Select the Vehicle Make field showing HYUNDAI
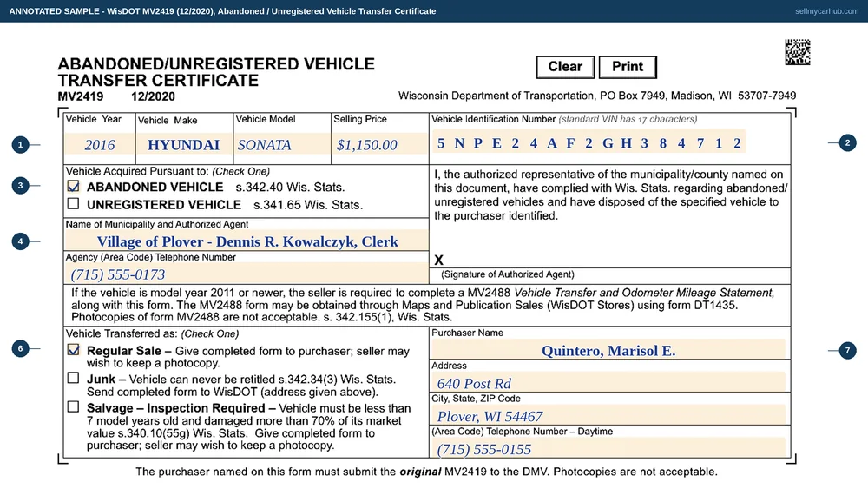Viewport: 868px width, 495px height. point(184,144)
